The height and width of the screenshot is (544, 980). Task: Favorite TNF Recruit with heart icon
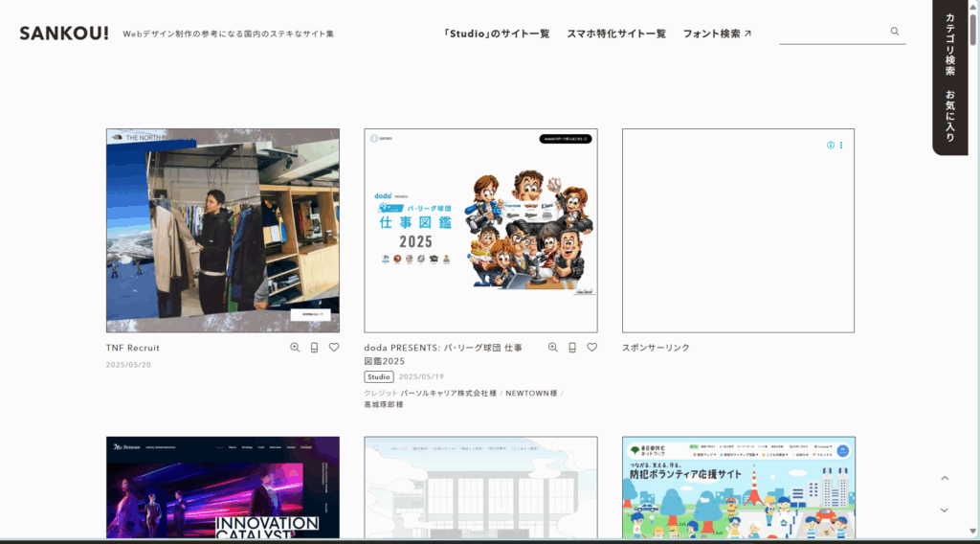click(x=334, y=347)
